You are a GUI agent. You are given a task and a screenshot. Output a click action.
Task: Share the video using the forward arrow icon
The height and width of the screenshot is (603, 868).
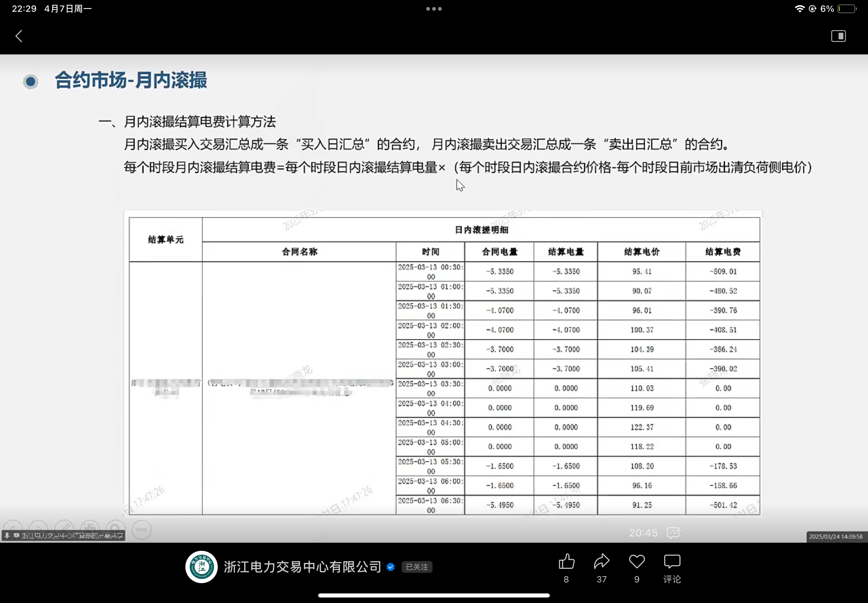tap(601, 561)
